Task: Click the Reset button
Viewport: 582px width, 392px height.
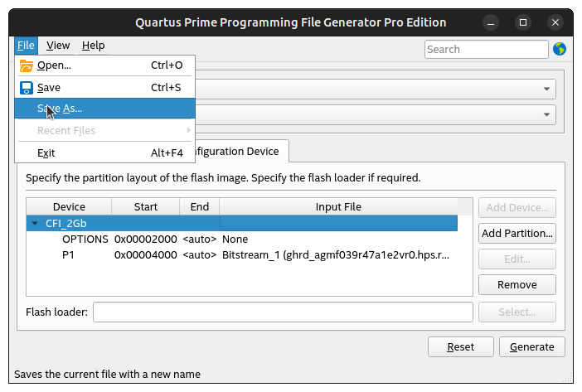Action: (460, 347)
